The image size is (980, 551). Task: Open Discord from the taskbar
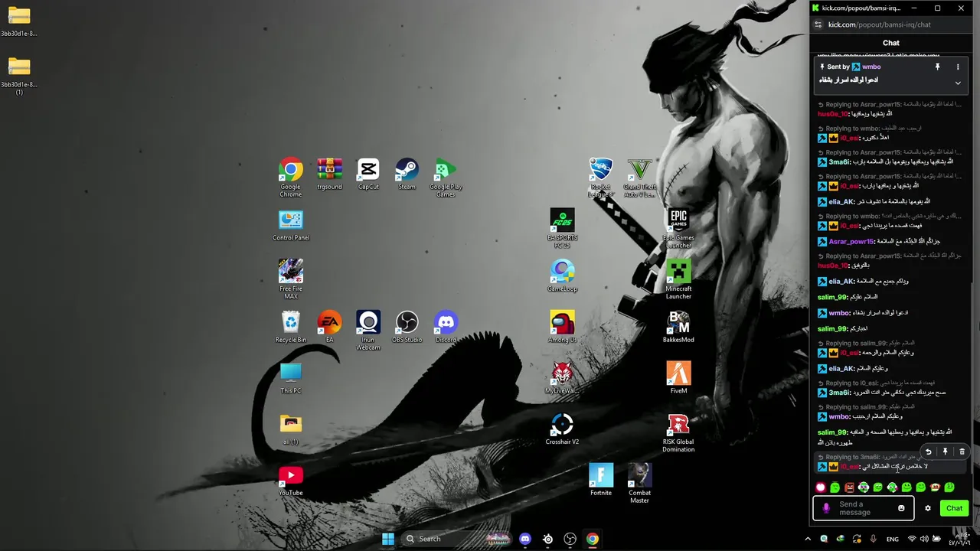[525, 539]
